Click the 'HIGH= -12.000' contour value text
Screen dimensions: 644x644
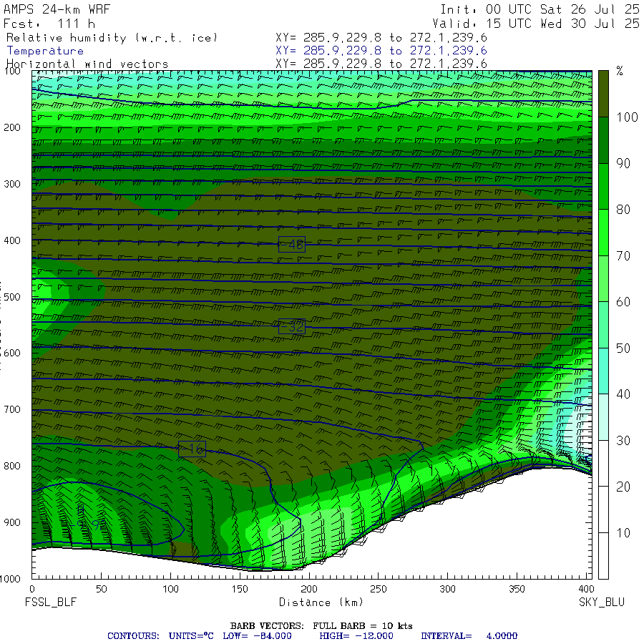click(356, 636)
